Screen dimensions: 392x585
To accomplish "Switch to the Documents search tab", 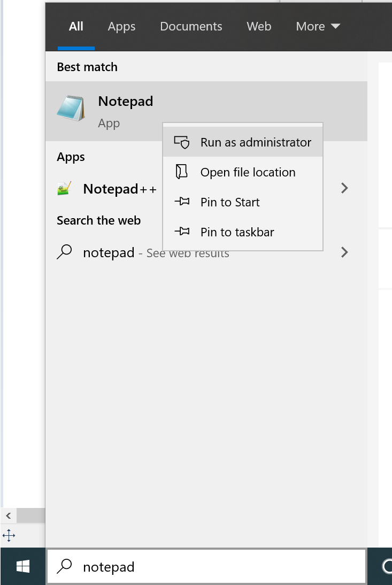I will coord(191,26).
